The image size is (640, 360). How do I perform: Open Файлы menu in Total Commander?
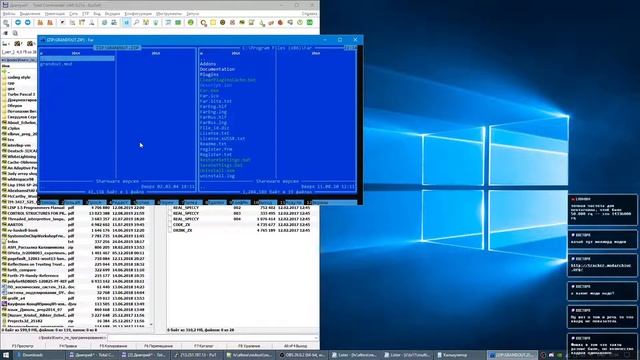(x=9, y=13)
